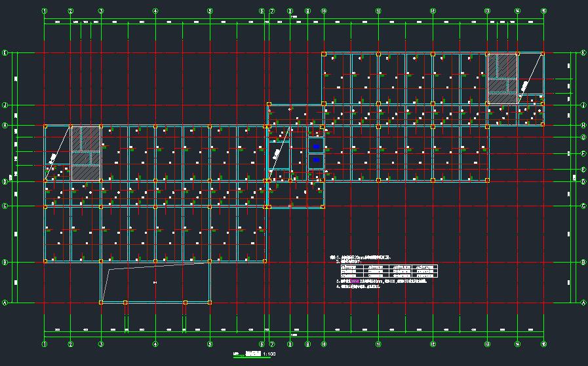Image resolution: width=588 pixels, height=366 pixels.
Task: Click the axis E bubble on right side
Action: [x=583, y=169]
